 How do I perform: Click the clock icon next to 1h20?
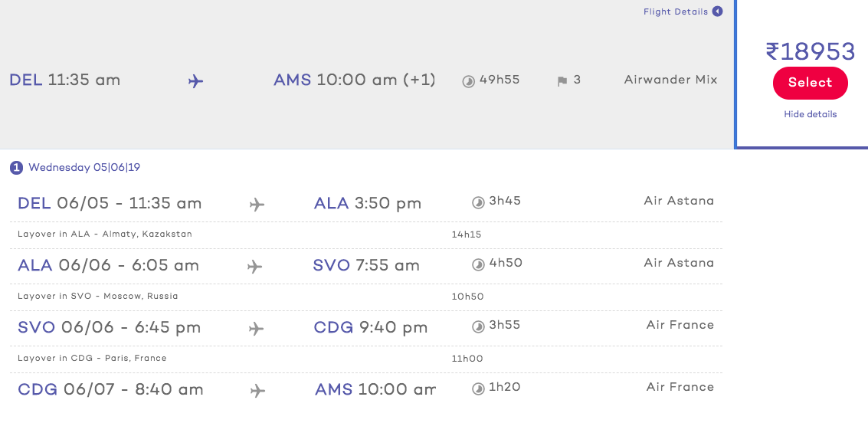coord(478,389)
